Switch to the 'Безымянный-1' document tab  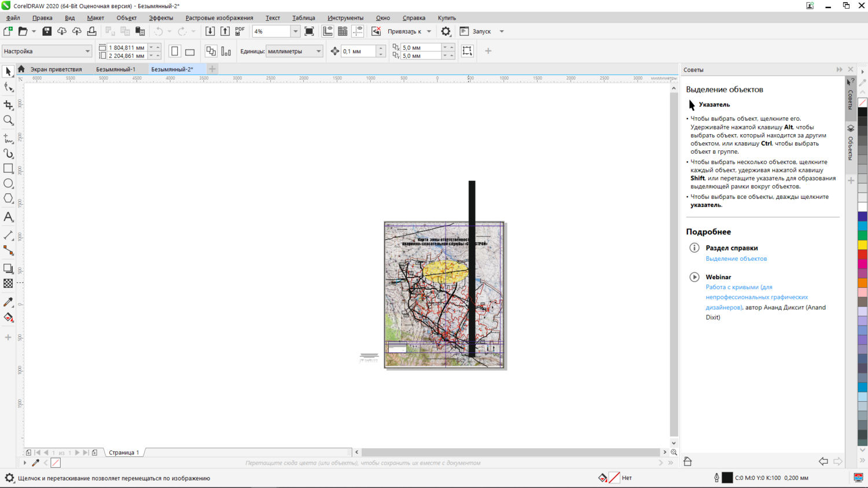pyautogui.click(x=116, y=69)
